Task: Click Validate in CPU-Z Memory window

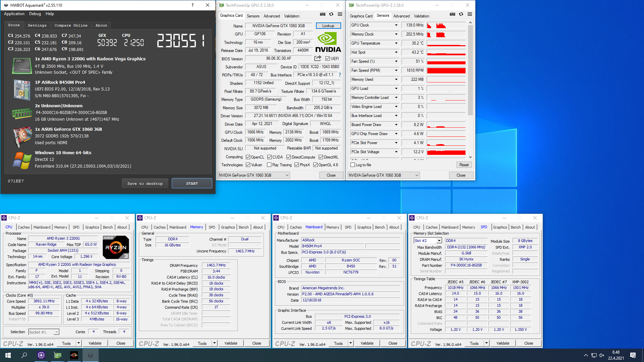Action: pos(231,343)
